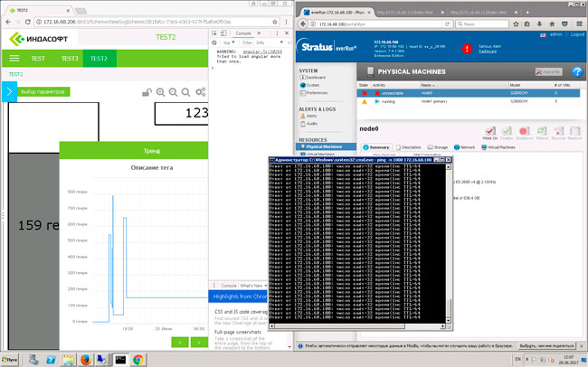The width and height of the screenshot is (588, 367).
Task: Open the Summary tab for node0
Action: [x=376, y=147]
